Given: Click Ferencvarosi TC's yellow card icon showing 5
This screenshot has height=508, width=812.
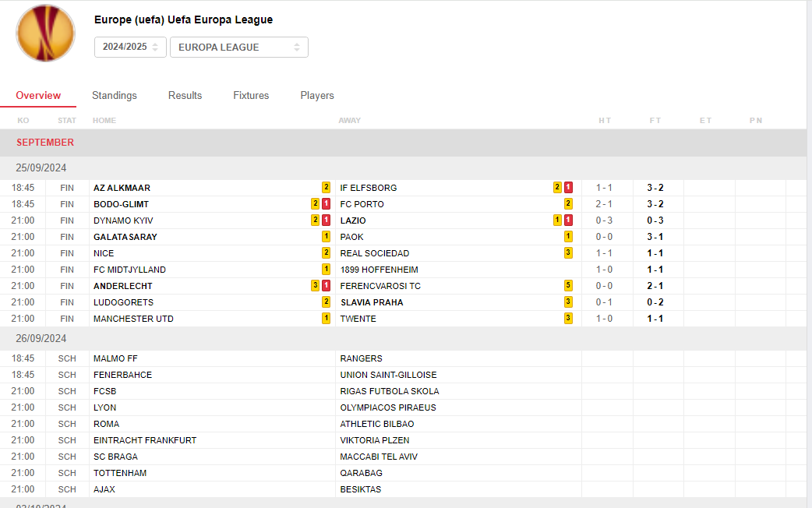Looking at the screenshot, I should [569, 286].
